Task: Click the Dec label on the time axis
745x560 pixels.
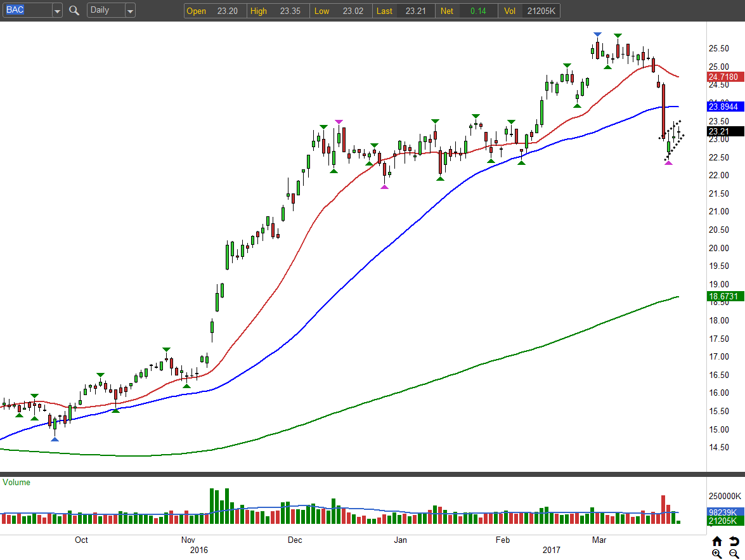Action: 295,540
